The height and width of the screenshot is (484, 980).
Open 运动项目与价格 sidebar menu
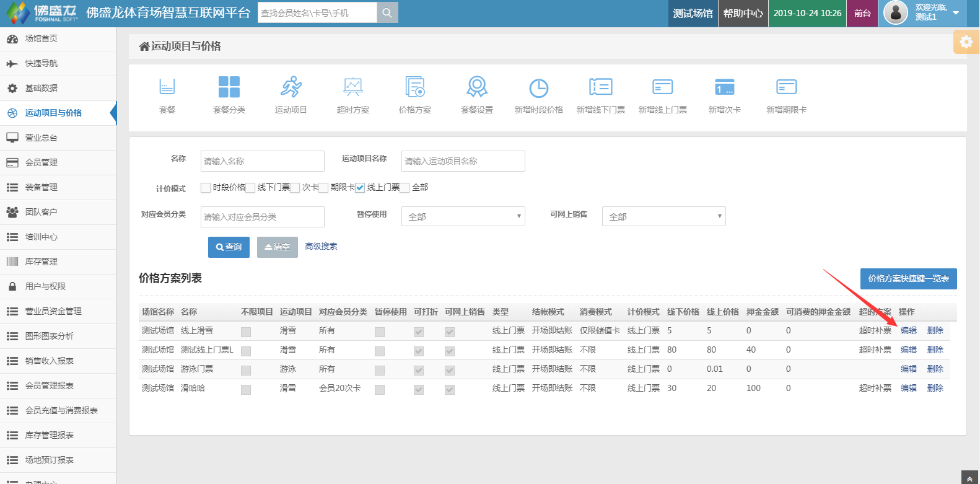click(58, 113)
